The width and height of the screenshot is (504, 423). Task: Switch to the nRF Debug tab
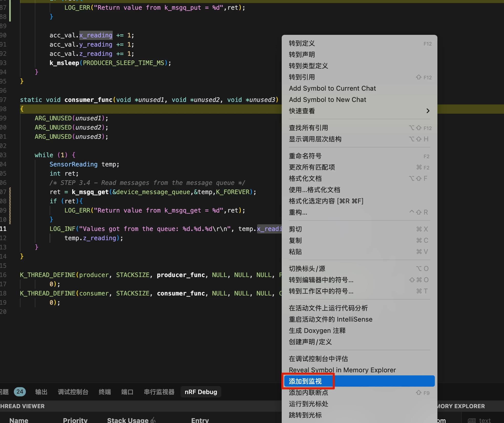click(x=201, y=392)
